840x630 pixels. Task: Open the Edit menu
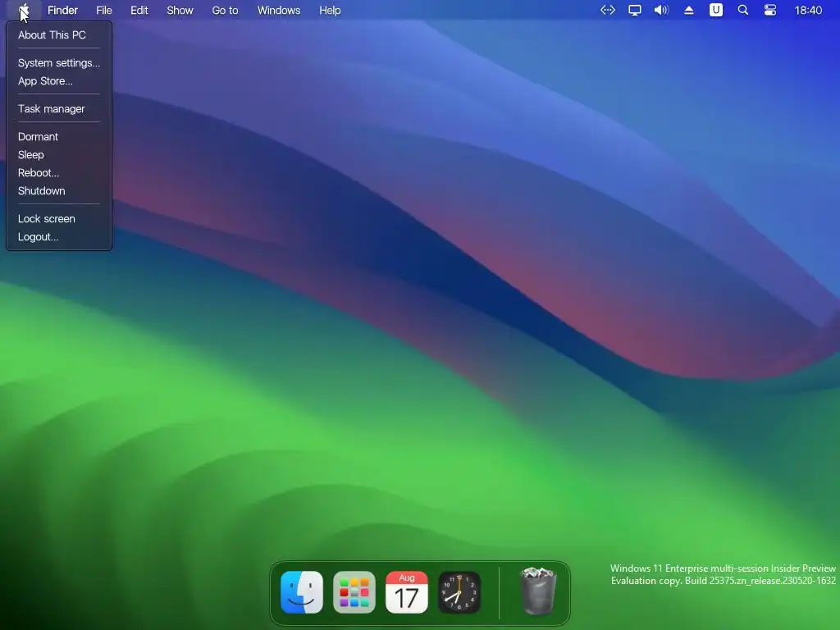point(139,10)
